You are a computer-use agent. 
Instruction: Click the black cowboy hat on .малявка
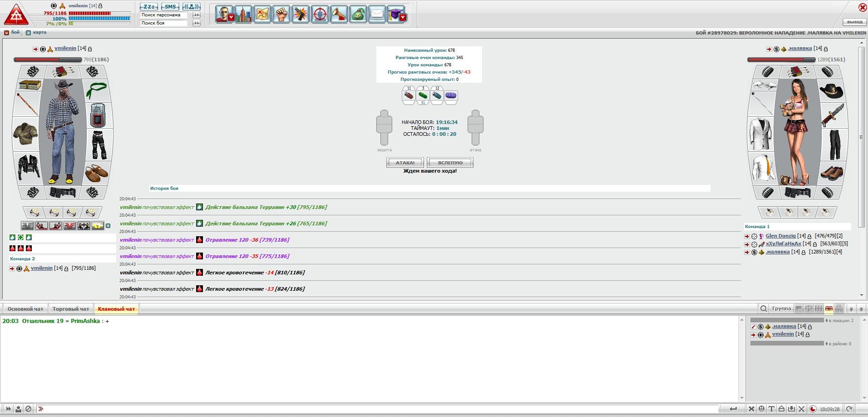(831, 91)
